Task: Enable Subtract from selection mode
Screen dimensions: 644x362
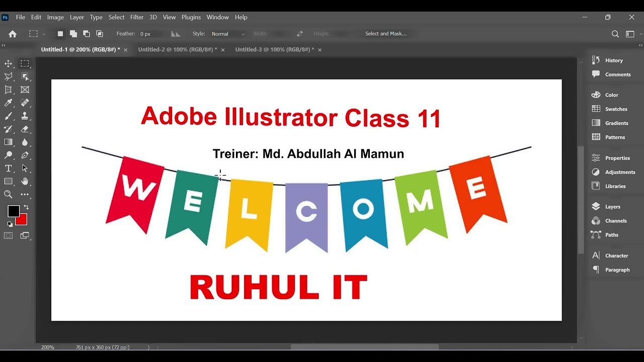Action: click(87, 34)
